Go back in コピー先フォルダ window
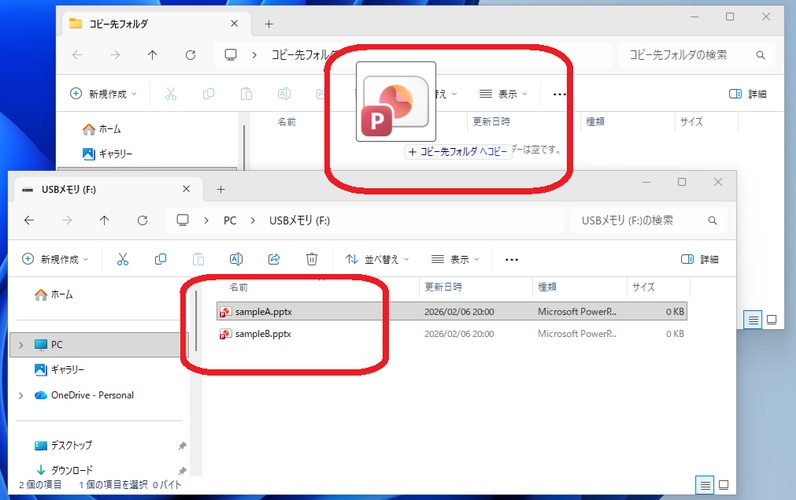The image size is (796, 500). click(77, 55)
